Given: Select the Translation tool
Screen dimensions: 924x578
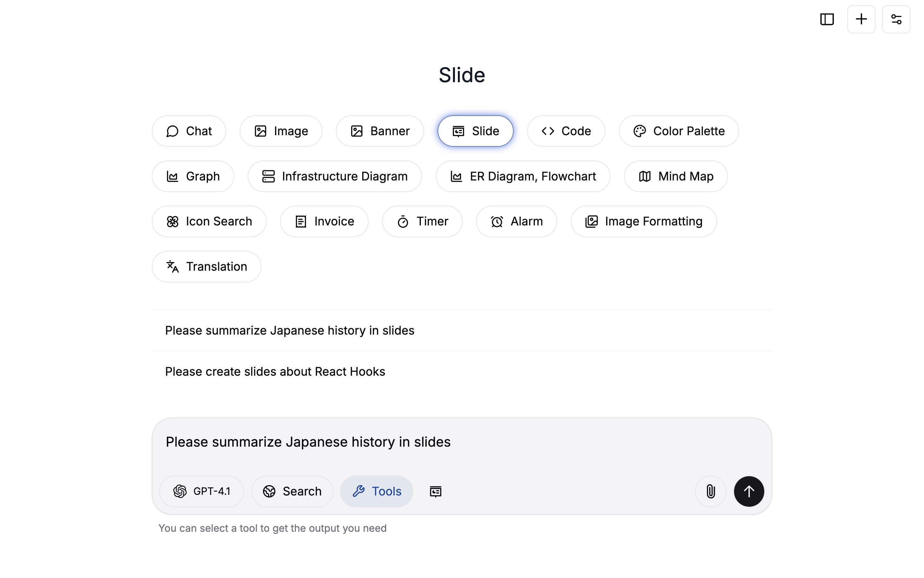Looking at the screenshot, I should click(206, 267).
